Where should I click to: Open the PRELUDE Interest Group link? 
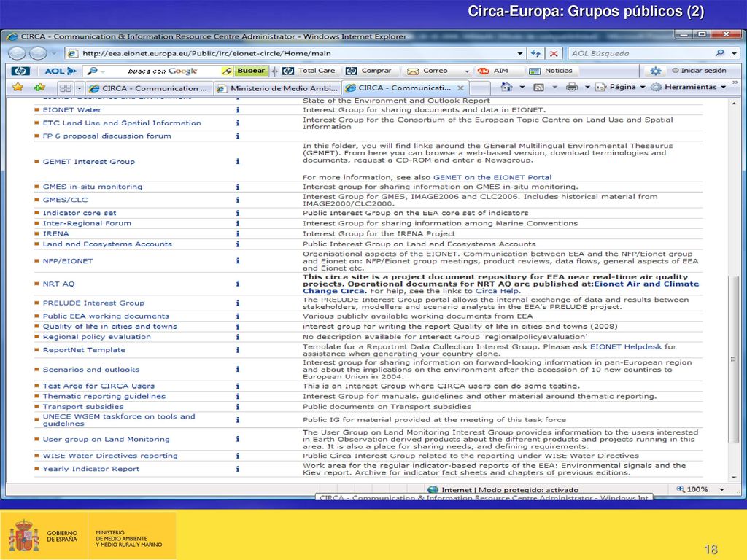coord(93,303)
